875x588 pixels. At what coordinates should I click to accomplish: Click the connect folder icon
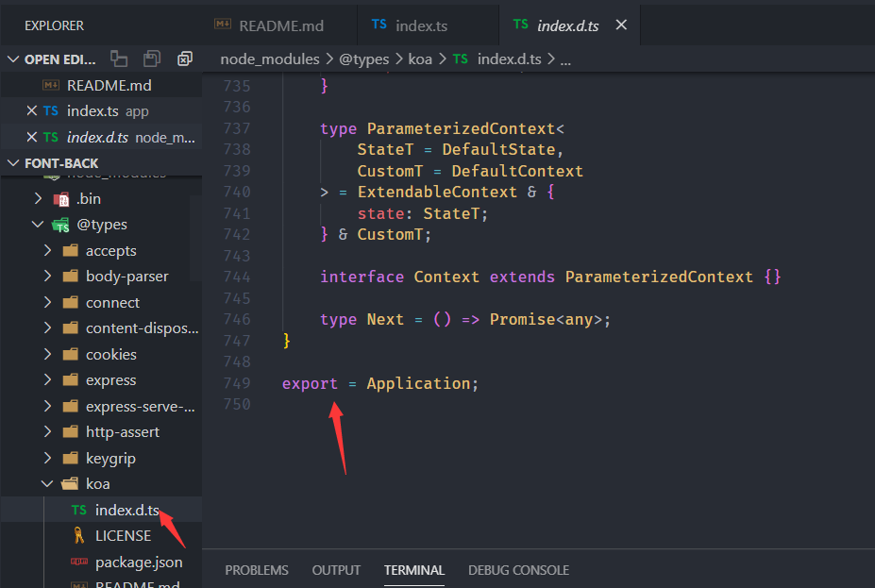[x=70, y=302]
